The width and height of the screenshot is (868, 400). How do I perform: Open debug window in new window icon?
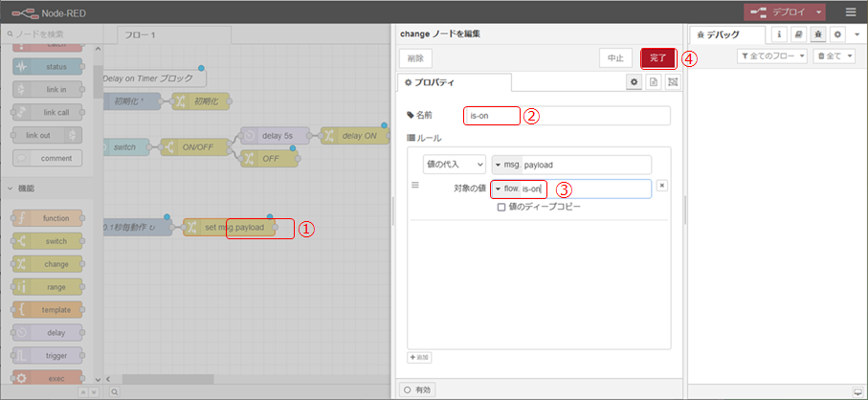tap(856, 391)
